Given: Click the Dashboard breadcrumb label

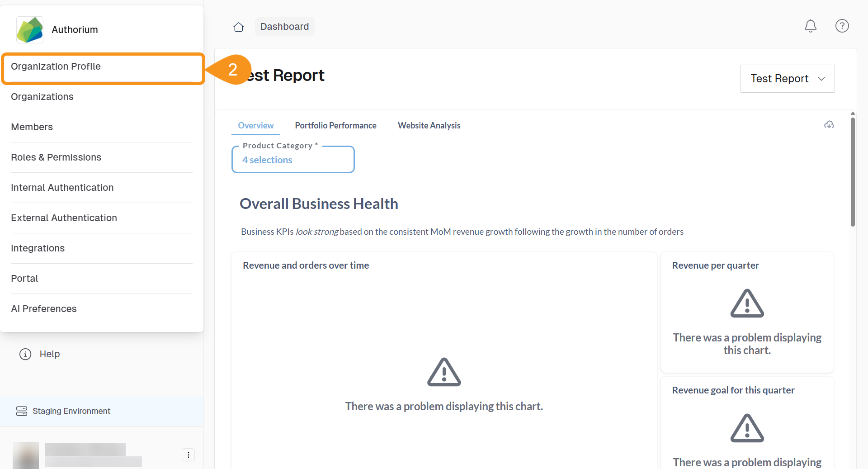Looking at the screenshot, I should click(x=284, y=27).
